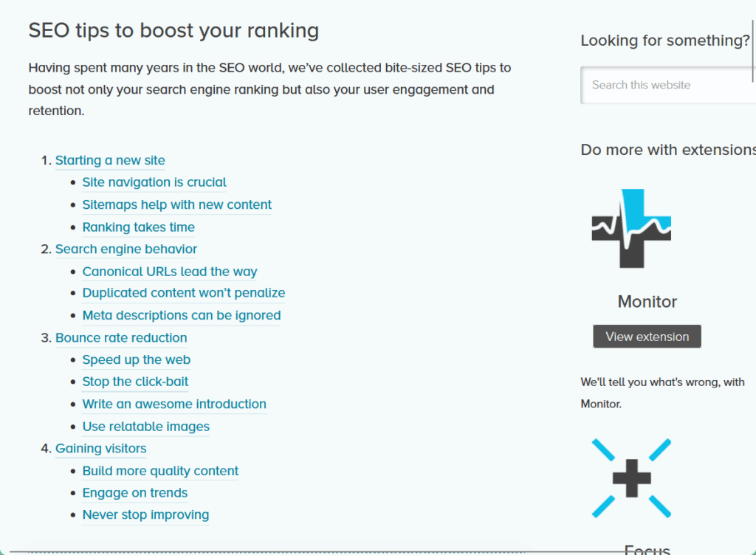The width and height of the screenshot is (756, 555).
Task: Go to 'Write an awesome introduction'
Action: pyautogui.click(x=174, y=404)
